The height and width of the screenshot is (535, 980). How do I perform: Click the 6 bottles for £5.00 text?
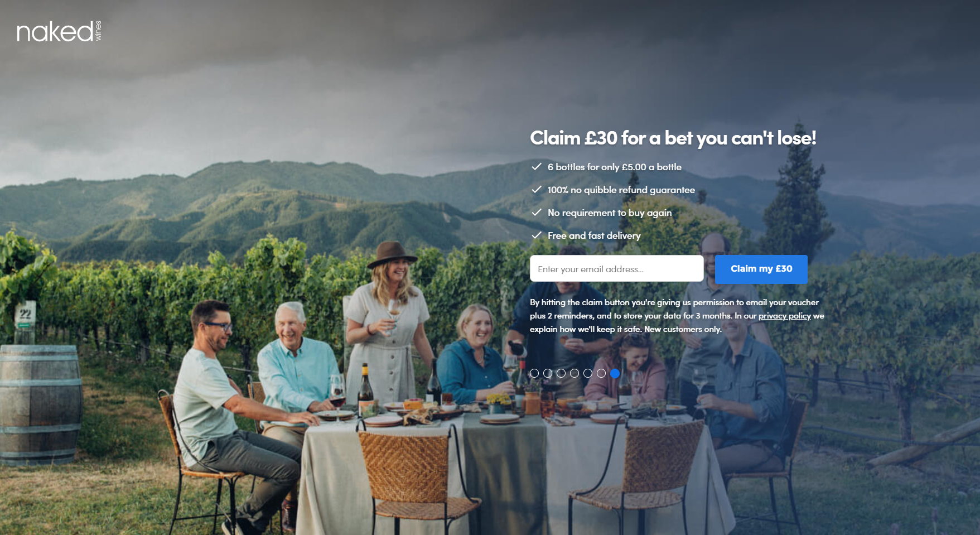614,167
